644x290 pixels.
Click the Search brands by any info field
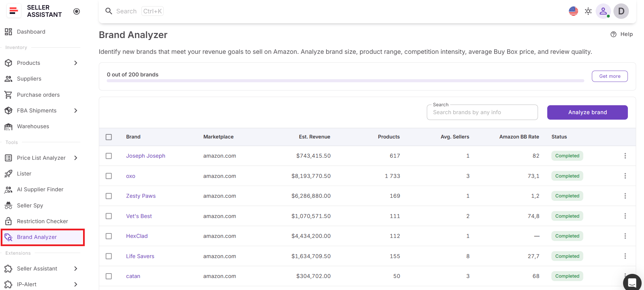point(482,112)
